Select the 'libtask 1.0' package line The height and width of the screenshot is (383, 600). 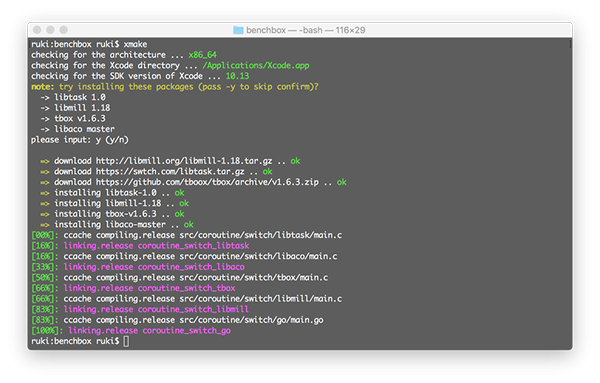click(x=80, y=97)
